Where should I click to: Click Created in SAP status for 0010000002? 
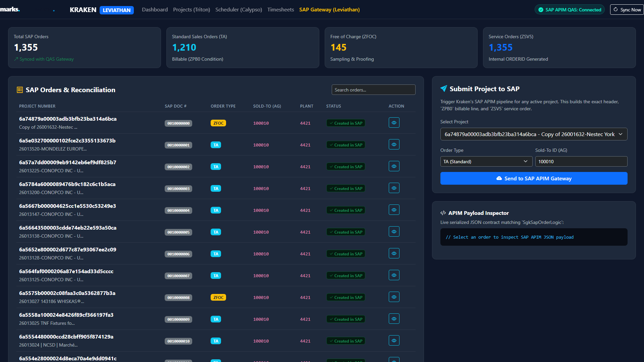click(x=346, y=167)
